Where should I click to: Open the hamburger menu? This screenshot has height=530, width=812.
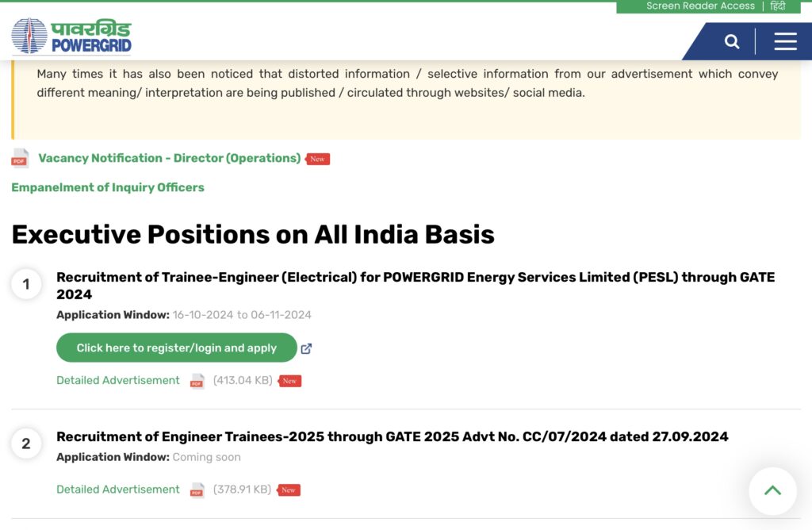tap(785, 41)
